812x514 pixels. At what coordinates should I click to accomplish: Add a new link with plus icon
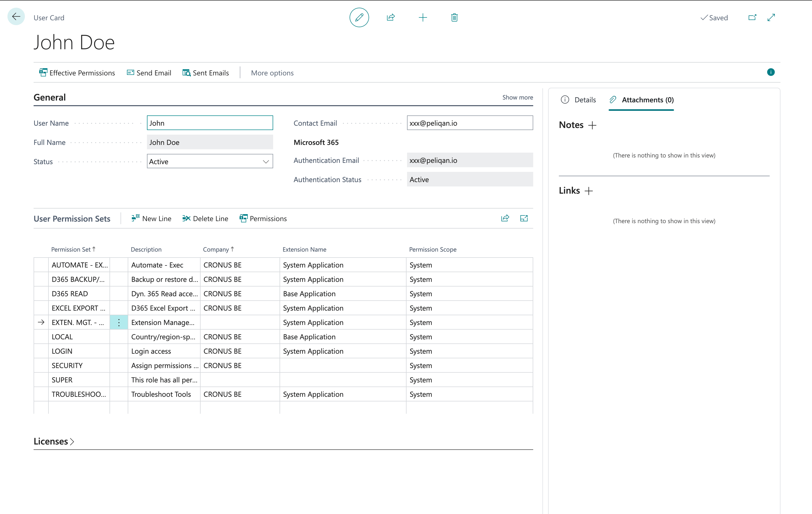coord(589,191)
